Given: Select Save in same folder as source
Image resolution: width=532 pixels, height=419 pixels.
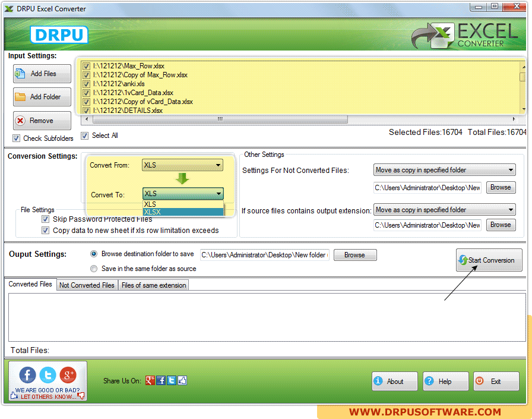Looking at the screenshot, I should pyautogui.click(x=94, y=269).
